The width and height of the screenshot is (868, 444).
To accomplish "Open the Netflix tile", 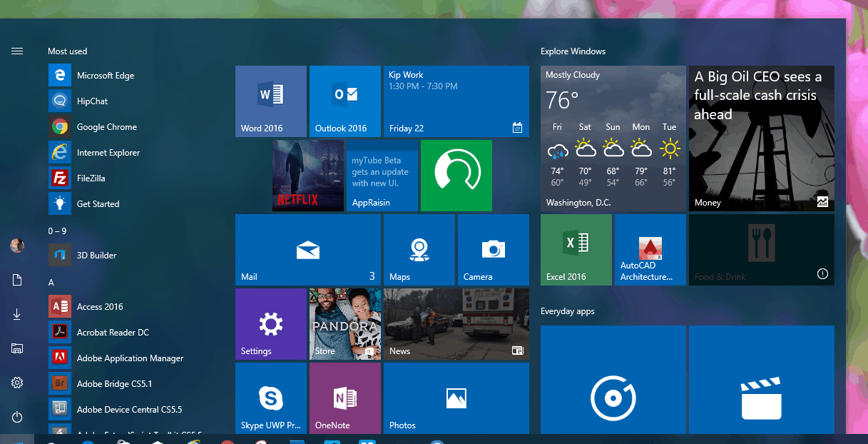I will click(308, 176).
